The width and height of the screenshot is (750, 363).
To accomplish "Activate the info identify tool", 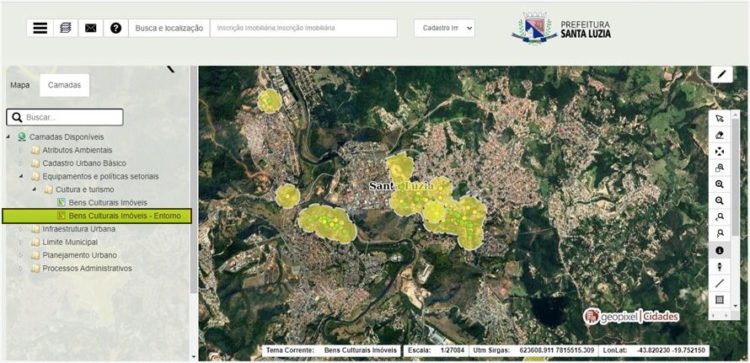I will point(719,250).
